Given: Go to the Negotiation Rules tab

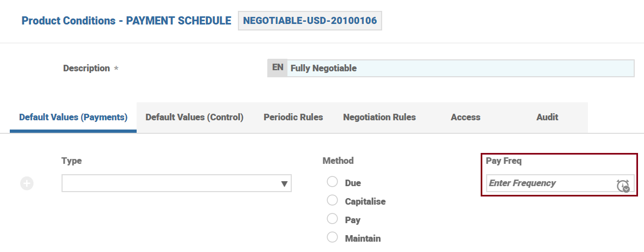Looking at the screenshot, I should point(379,117).
